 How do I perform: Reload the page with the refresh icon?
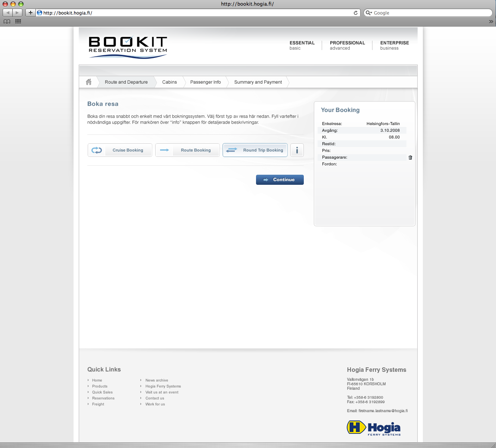pos(356,13)
